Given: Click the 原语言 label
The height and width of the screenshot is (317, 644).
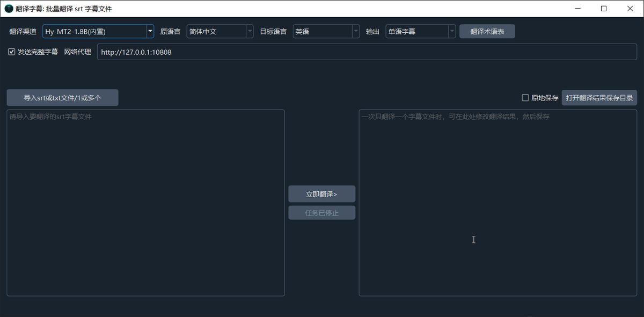Looking at the screenshot, I should (x=171, y=32).
